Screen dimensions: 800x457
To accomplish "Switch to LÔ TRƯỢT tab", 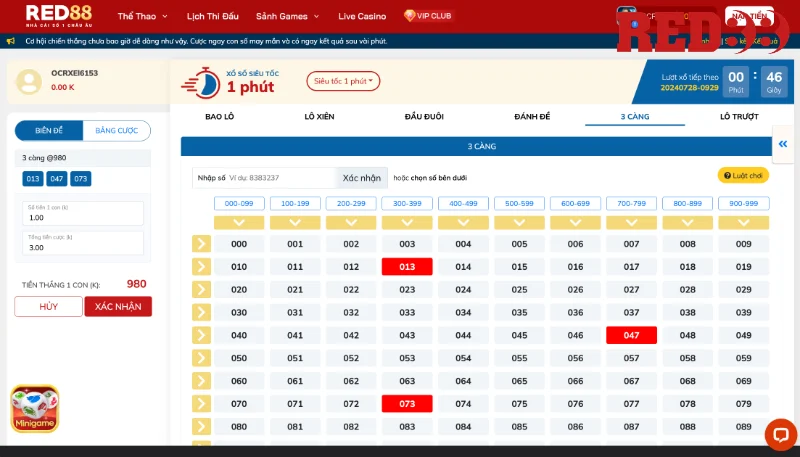I will tap(739, 116).
